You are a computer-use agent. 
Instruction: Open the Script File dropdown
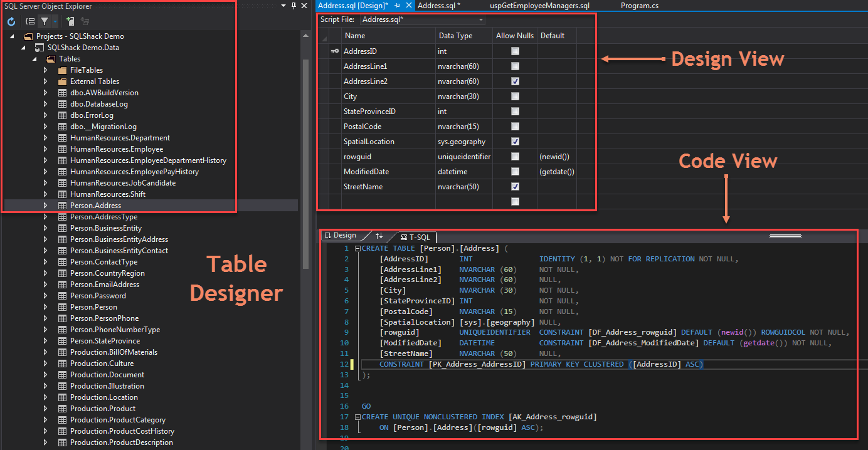click(481, 20)
